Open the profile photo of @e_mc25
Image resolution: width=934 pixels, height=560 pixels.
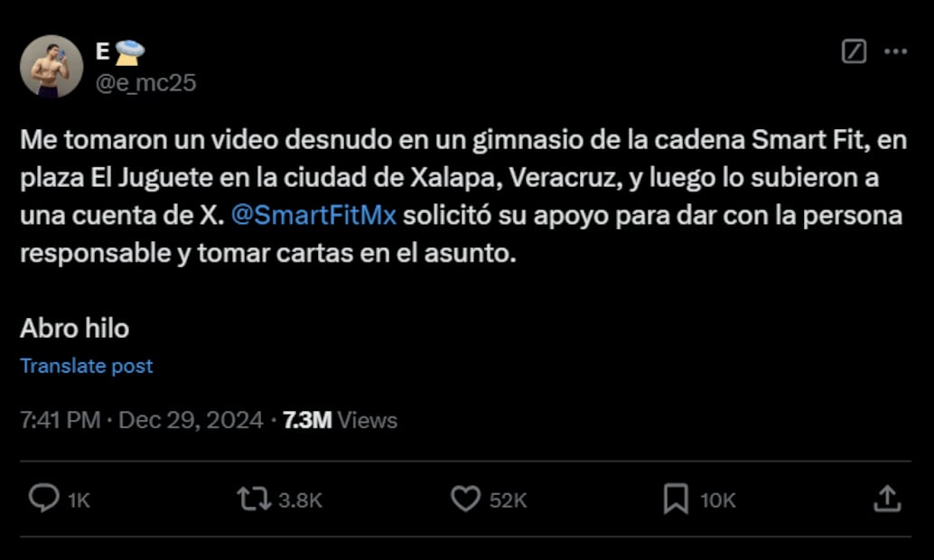pyautogui.click(x=51, y=66)
